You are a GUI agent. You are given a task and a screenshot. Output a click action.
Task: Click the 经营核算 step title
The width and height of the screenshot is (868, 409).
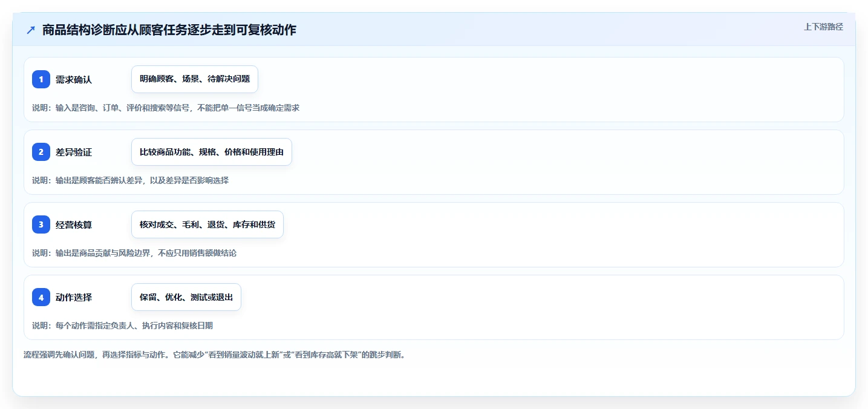[x=74, y=224]
